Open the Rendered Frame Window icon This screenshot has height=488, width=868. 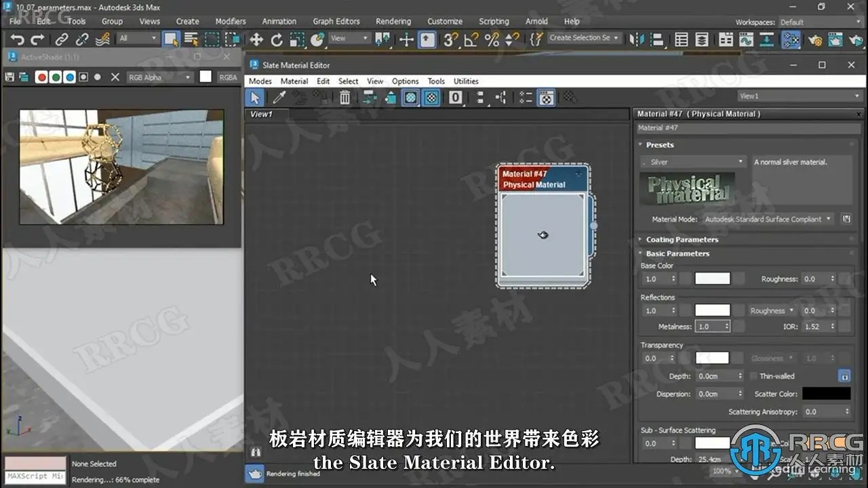click(x=835, y=40)
